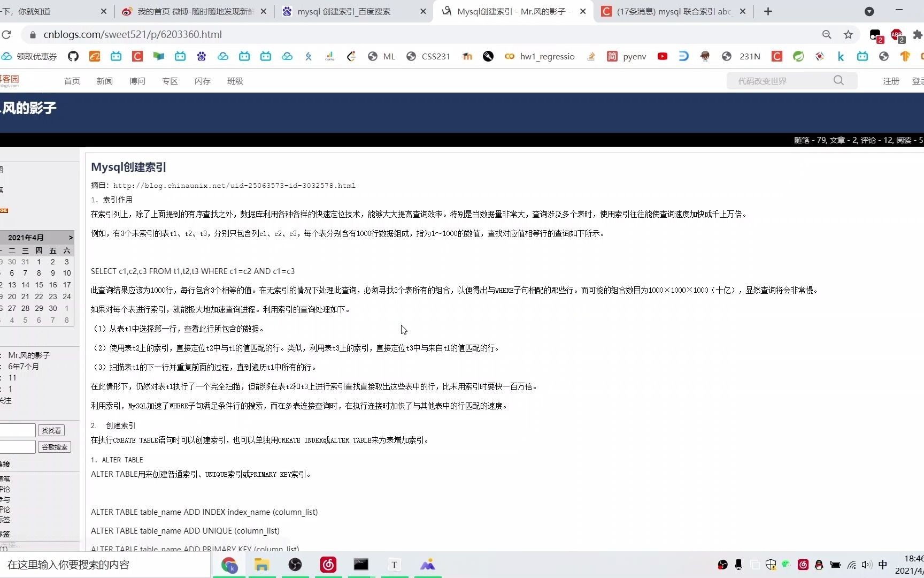Open the Wi-Fi network flyout

pos(851,565)
